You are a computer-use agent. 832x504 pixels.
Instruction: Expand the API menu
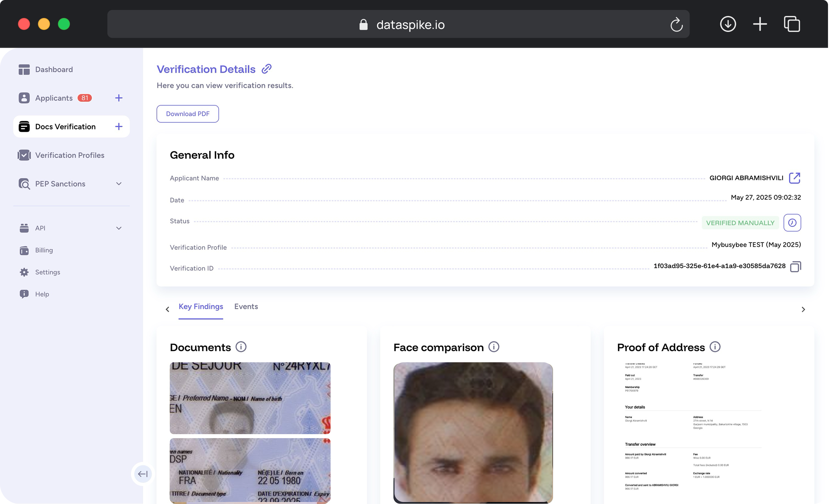(119, 228)
